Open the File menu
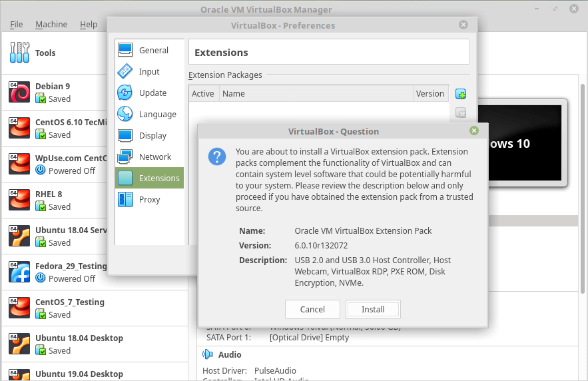588x381 pixels. pyautogui.click(x=17, y=24)
